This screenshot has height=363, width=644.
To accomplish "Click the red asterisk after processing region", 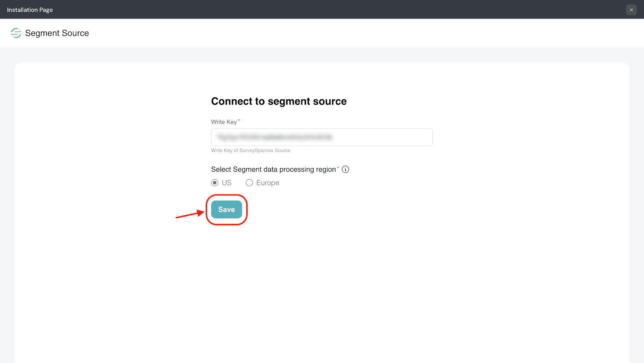I will tap(338, 168).
